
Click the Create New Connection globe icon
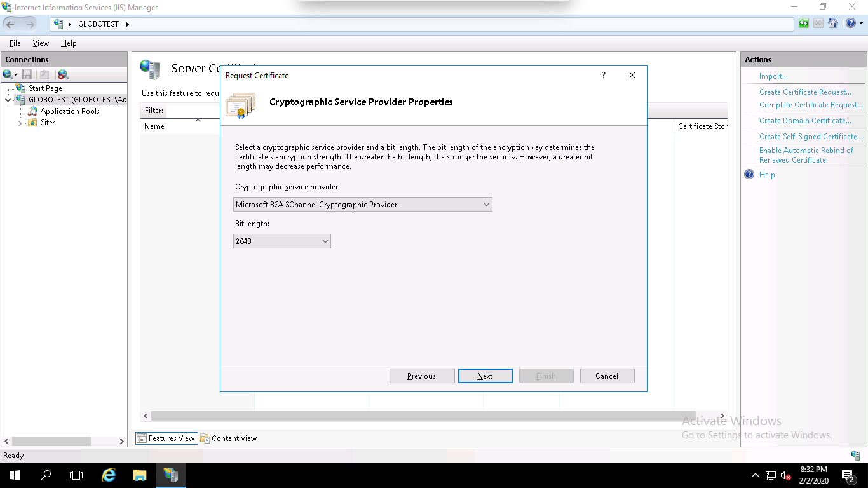coord(7,74)
